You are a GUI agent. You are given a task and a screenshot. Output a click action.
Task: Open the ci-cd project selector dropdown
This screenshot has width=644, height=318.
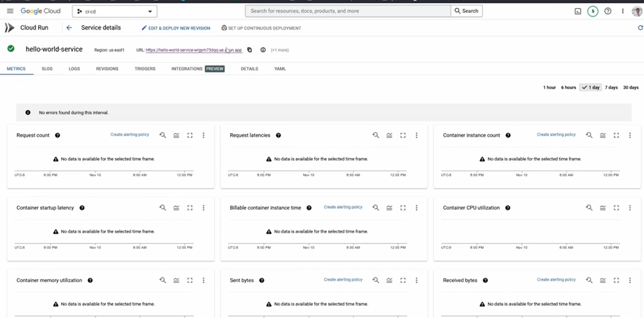(x=115, y=11)
